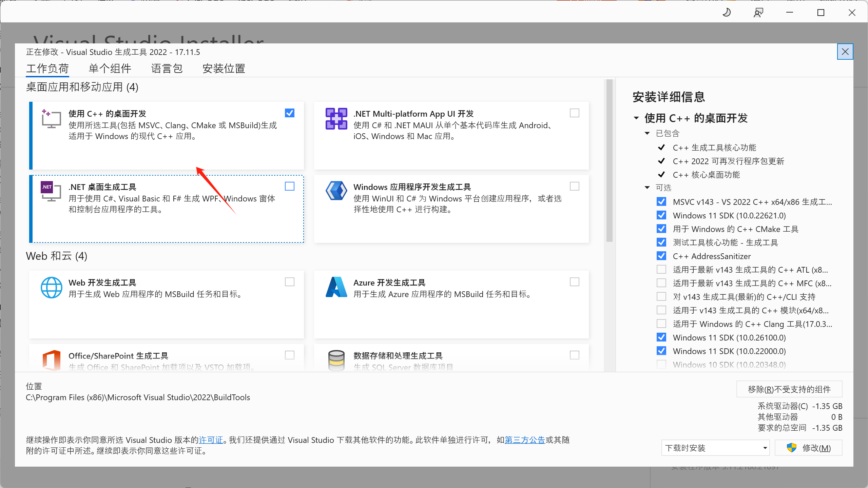Uncheck Windows 11 SDK (10.0.26100.0) component
This screenshot has height=488, width=868.
[661, 337]
